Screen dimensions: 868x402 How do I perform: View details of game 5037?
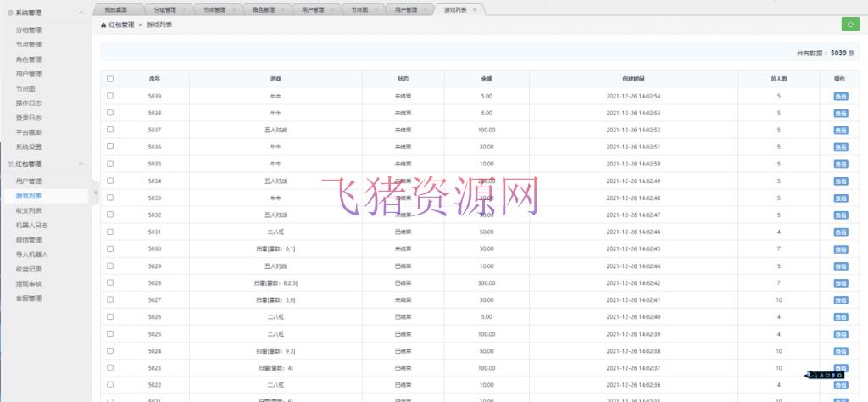(840, 131)
